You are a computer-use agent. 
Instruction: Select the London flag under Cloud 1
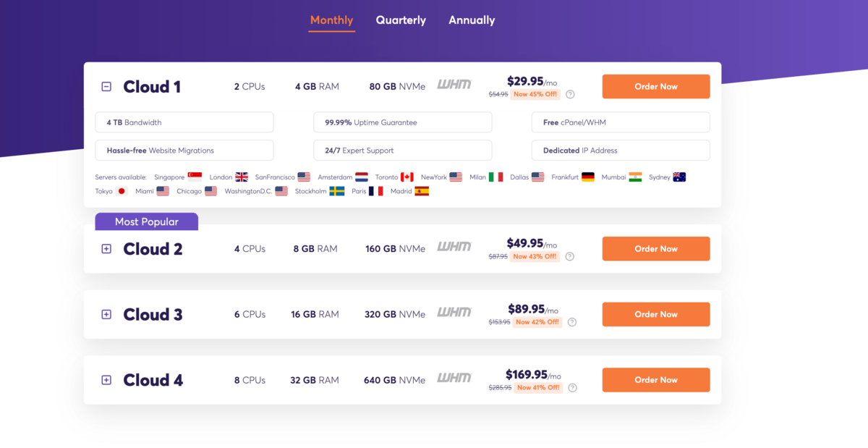click(242, 176)
